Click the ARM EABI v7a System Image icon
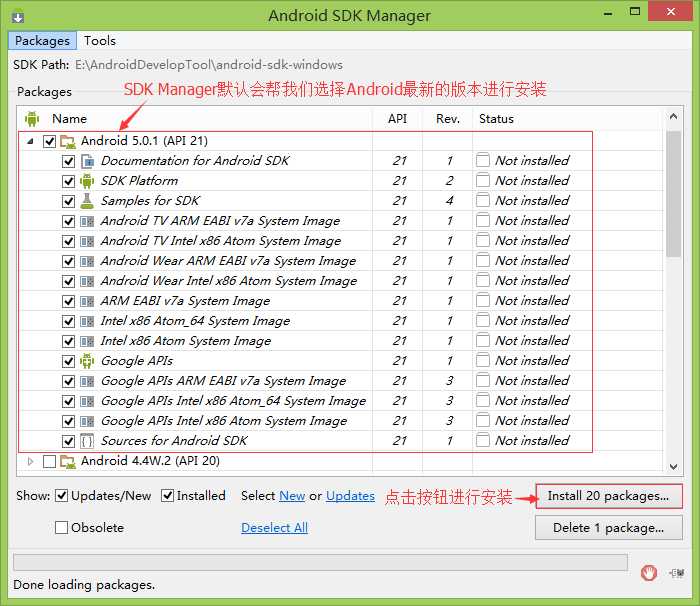 (x=88, y=301)
